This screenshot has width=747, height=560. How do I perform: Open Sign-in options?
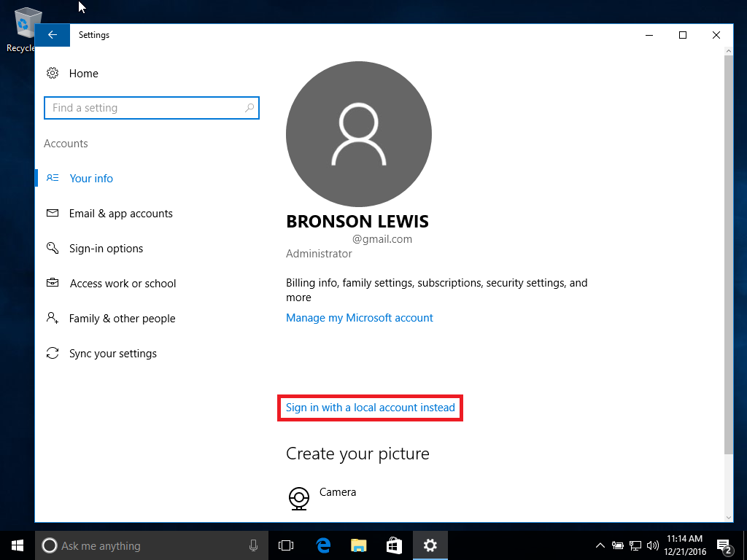106,249
